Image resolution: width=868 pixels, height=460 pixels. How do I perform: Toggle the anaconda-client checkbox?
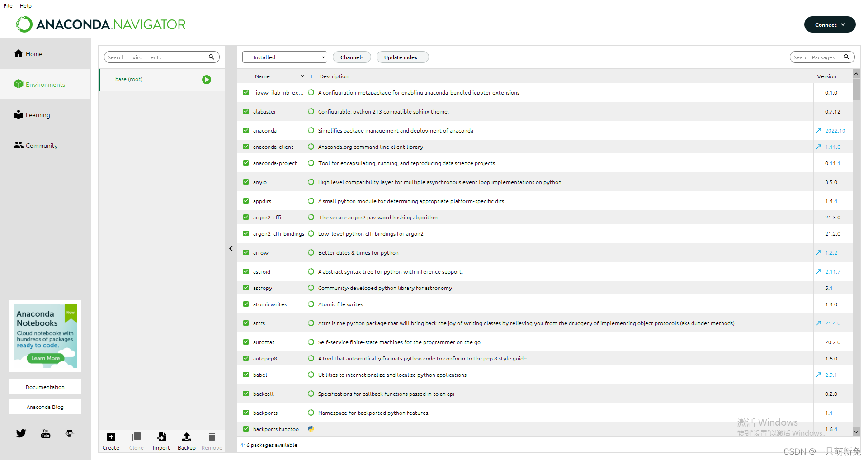click(x=246, y=147)
